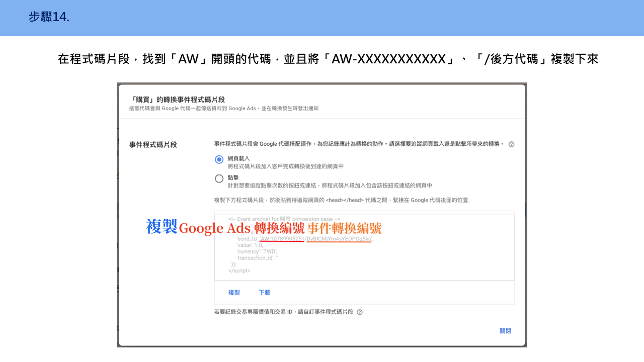Select the 網頁載入 radio button
Screen dimensions: 644x362
click(x=219, y=160)
